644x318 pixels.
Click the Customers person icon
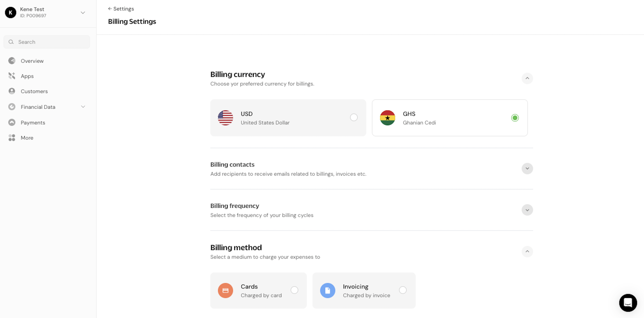[x=12, y=91]
